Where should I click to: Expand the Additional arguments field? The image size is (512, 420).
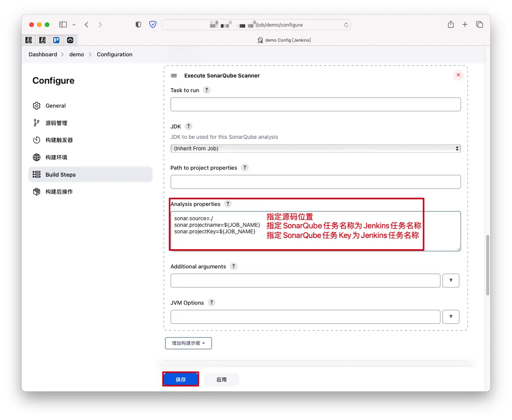(451, 280)
